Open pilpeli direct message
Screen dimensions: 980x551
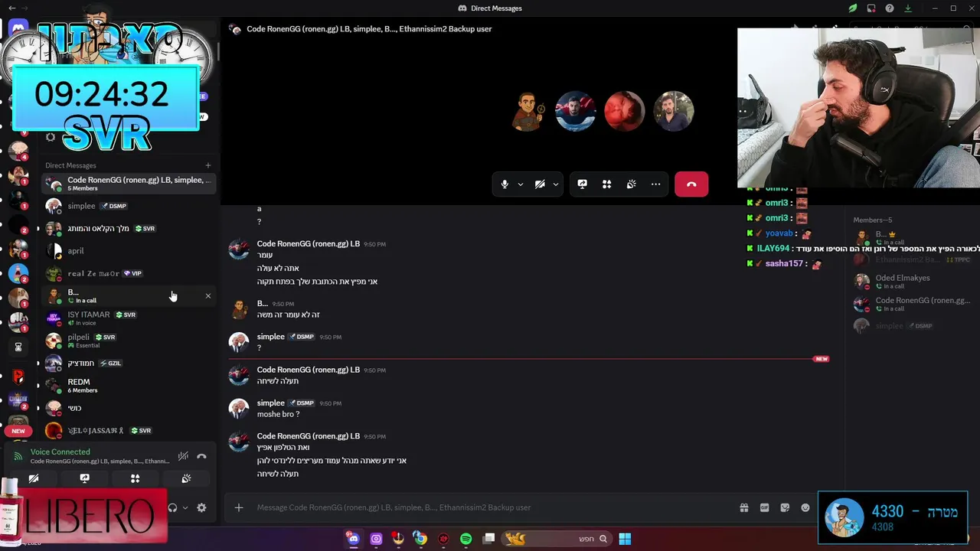tap(128, 341)
